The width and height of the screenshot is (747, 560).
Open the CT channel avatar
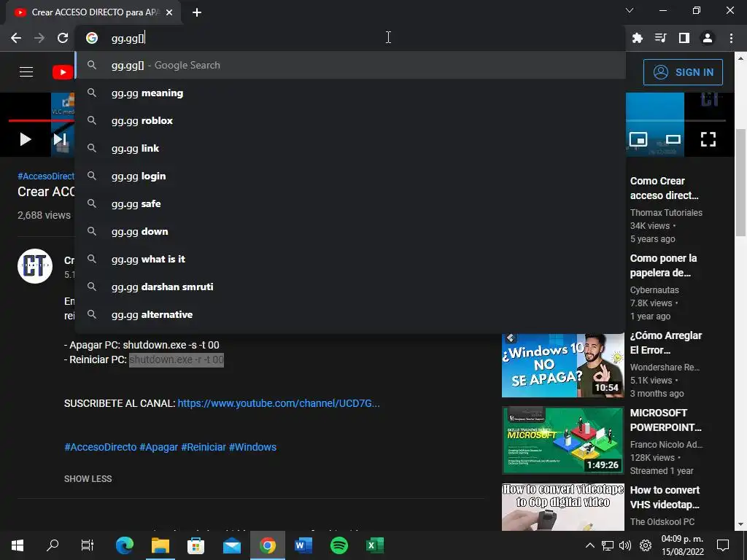[x=35, y=266]
